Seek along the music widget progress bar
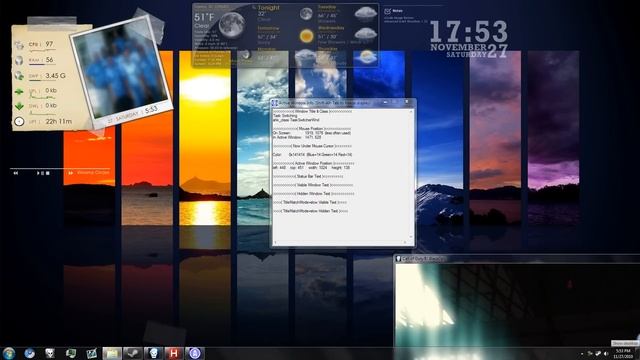 click(x=60, y=168)
